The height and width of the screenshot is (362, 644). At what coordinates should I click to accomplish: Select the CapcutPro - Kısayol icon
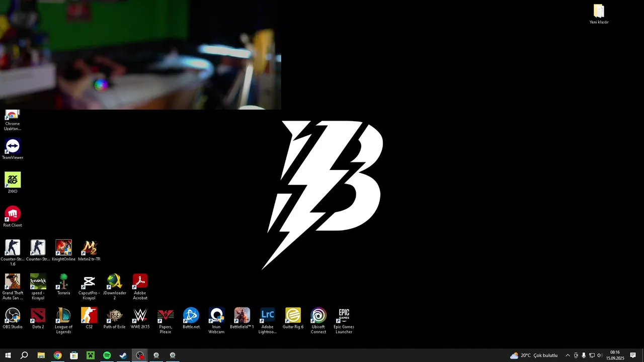click(89, 287)
